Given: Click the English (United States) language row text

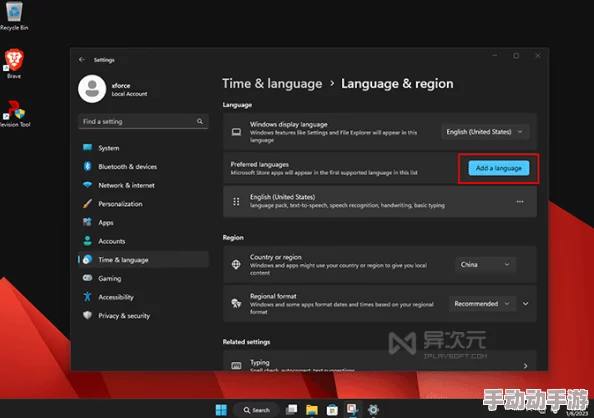Looking at the screenshot, I should click(x=282, y=197).
